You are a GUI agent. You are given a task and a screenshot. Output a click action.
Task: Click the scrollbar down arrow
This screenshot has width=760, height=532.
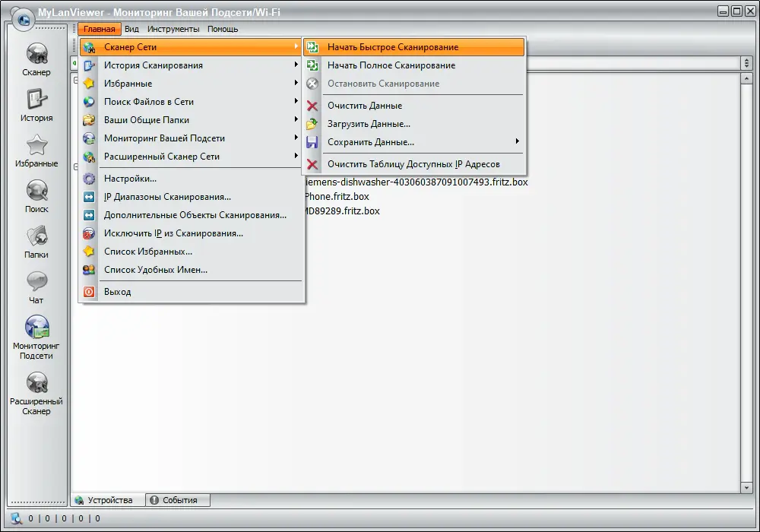click(x=746, y=487)
